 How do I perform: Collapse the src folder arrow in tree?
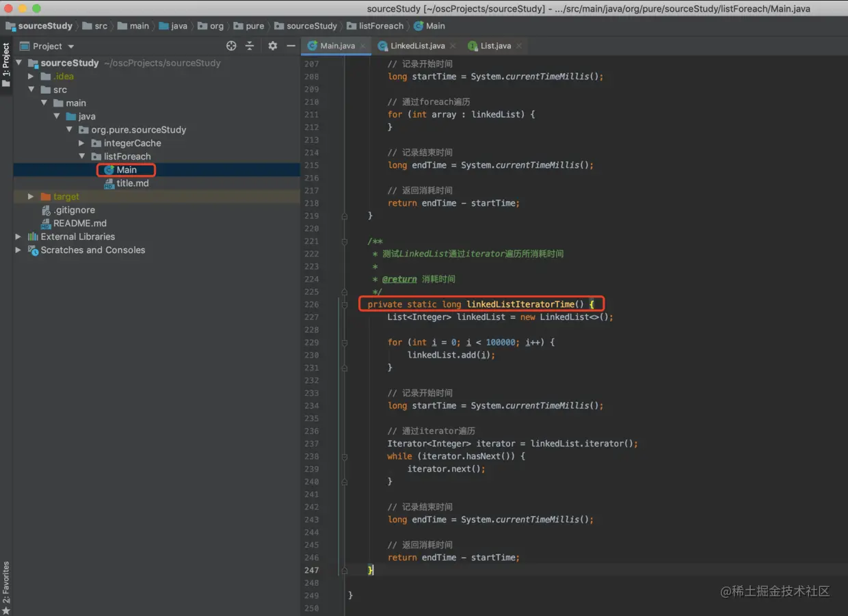pos(31,90)
